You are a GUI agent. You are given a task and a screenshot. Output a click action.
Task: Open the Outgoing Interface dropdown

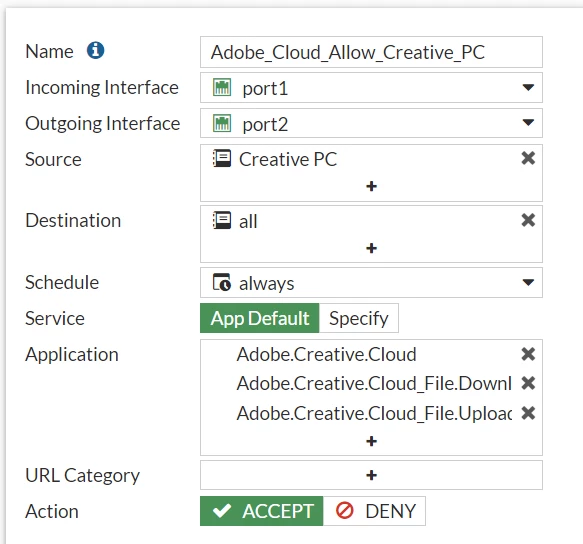point(371,123)
